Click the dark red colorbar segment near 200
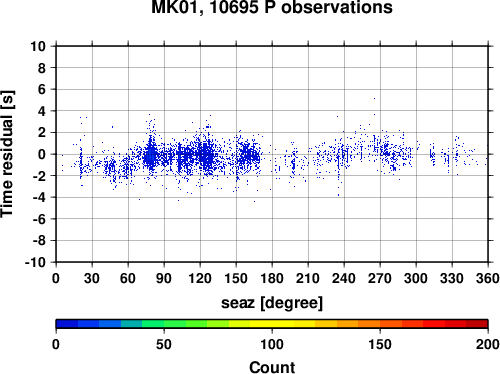Screen dimensions: 500x374 (x=477, y=324)
